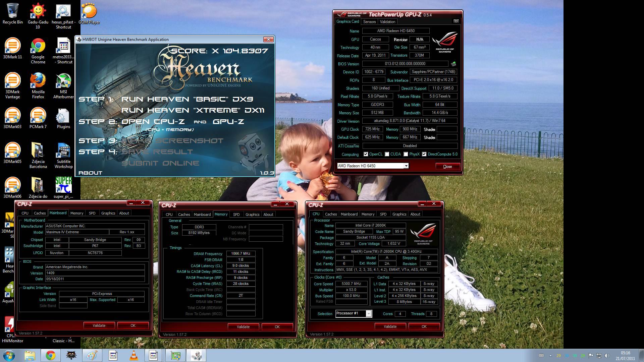The height and width of the screenshot is (362, 644).
Task: Open the super_pi desktop icon
Action: click(63, 188)
